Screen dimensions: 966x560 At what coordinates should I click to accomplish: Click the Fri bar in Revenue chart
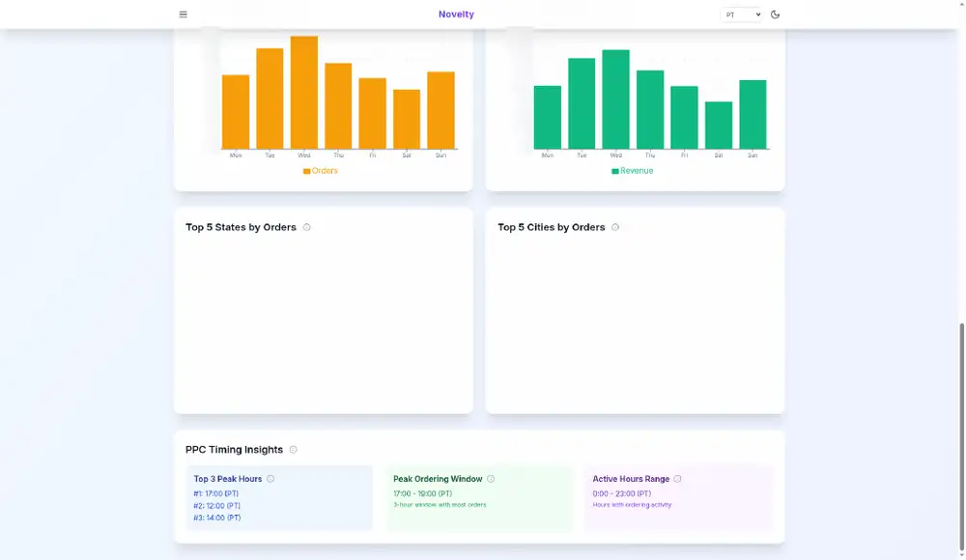tap(685, 118)
